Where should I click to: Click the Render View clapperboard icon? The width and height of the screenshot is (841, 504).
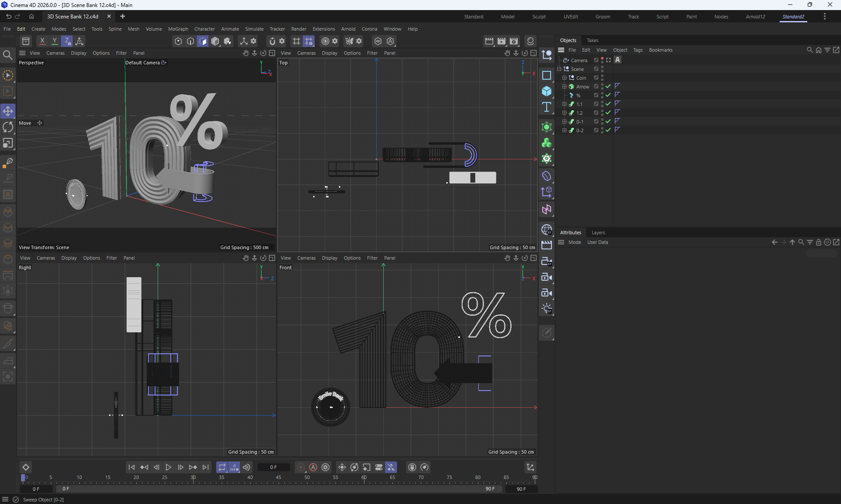(x=489, y=41)
